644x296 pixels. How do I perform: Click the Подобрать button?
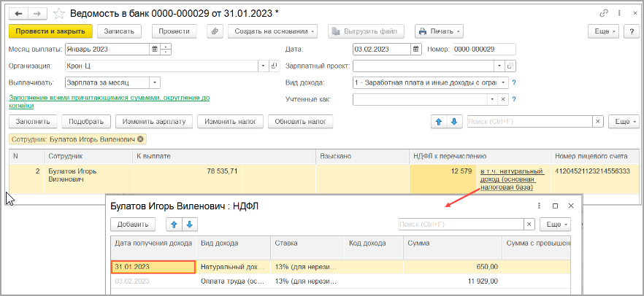86,122
